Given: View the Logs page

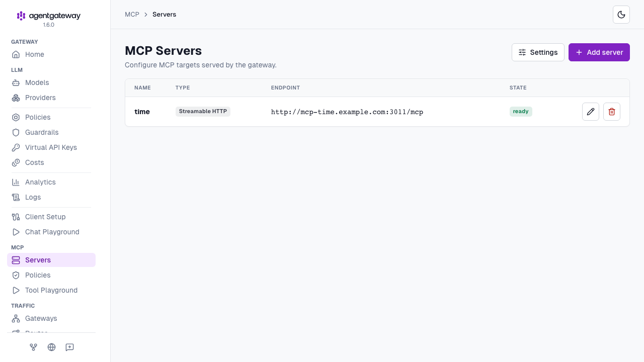Looking at the screenshot, I should 51,197.
